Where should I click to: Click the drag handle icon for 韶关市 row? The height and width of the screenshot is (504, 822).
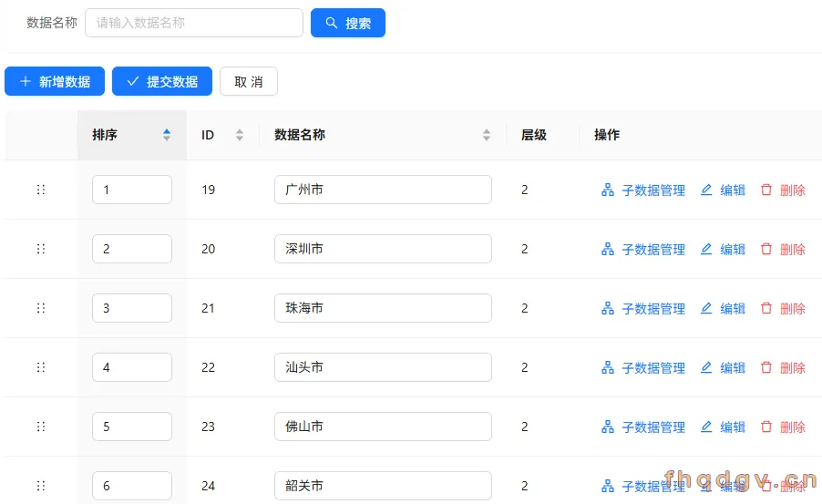(x=41, y=486)
